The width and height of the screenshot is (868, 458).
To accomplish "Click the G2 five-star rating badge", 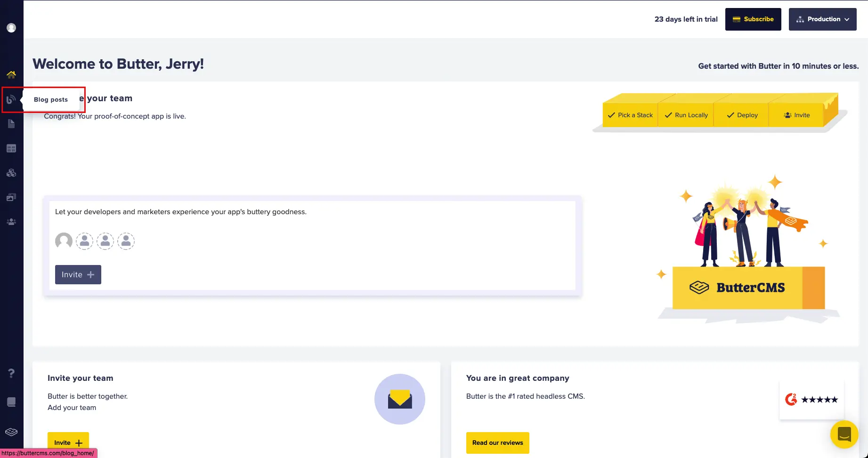I will pyautogui.click(x=811, y=400).
